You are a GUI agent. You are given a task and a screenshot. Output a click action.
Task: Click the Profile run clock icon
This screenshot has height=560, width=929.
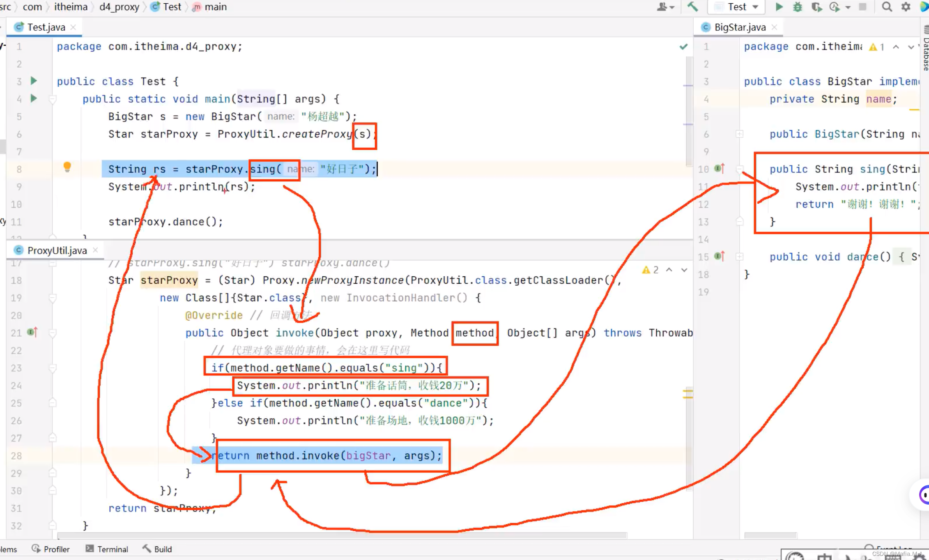pos(834,7)
